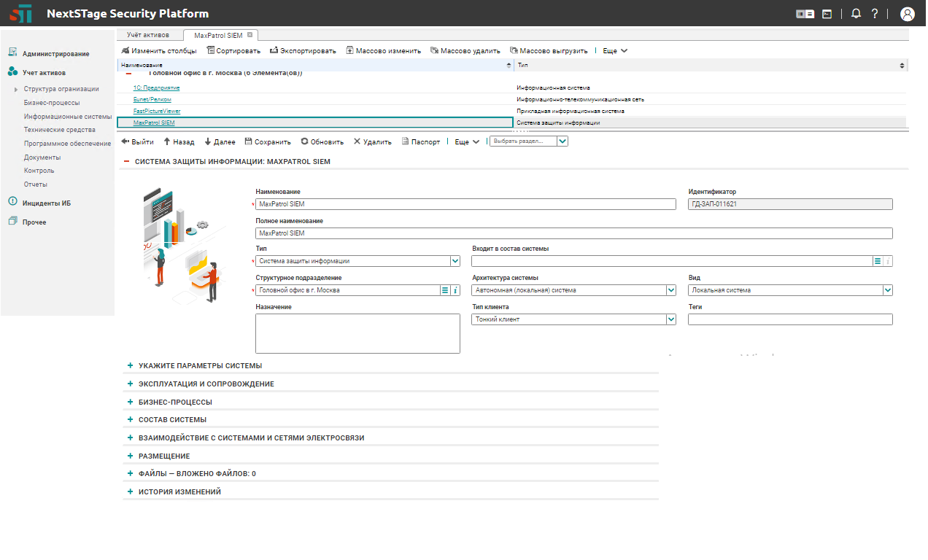Open the Тип dropdown

point(455,260)
